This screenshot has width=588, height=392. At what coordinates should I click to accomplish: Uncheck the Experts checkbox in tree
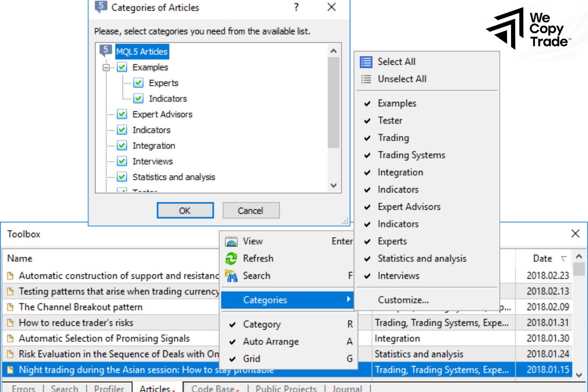(138, 83)
